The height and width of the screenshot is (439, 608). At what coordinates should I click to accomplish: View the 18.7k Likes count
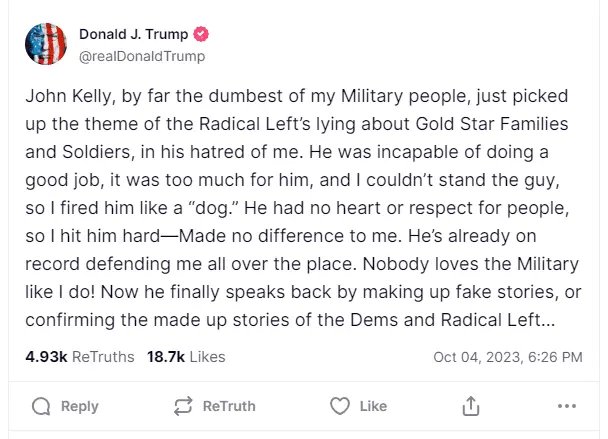point(186,357)
